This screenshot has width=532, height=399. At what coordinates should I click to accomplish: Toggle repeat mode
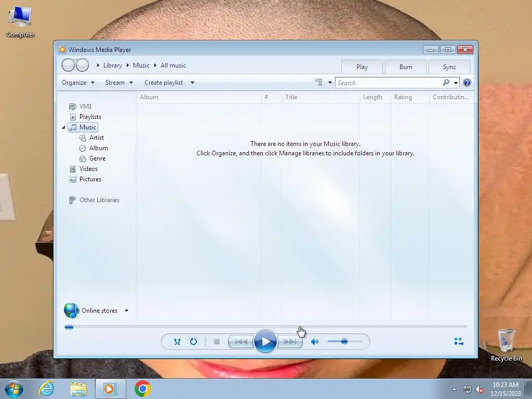pos(193,341)
